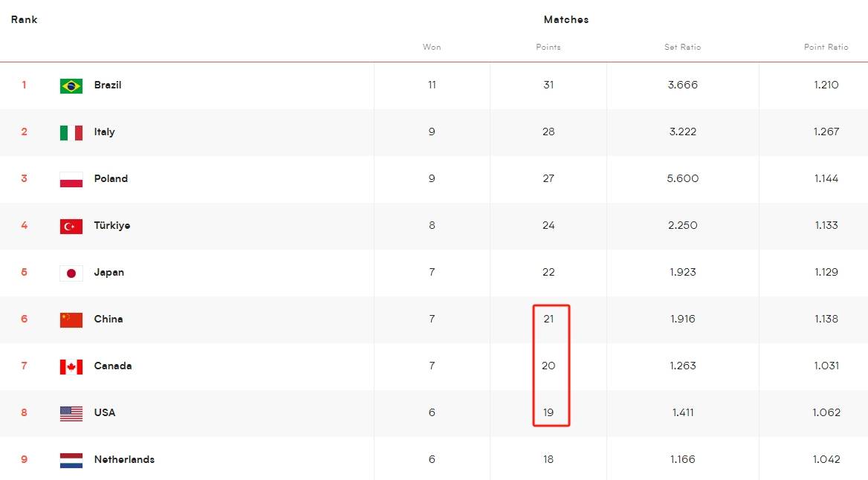Select the Netherlands team name
Screen dimensions: 868x480
(124, 460)
